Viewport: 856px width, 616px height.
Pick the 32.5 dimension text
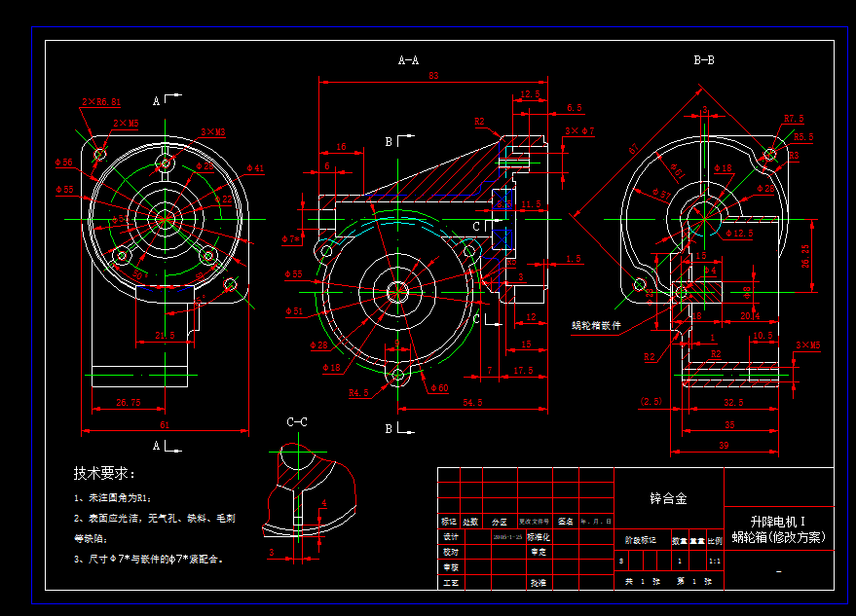coord(733,403)
